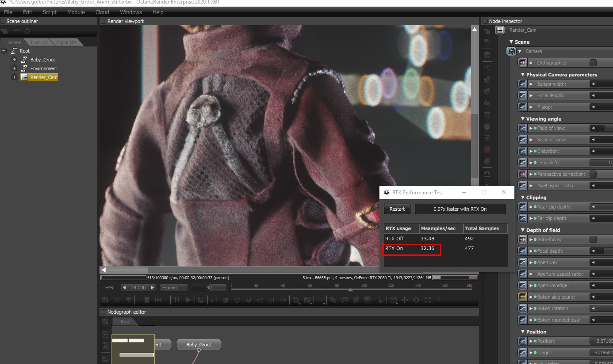Click the play render button in viewport toolbar

[188, 300]
